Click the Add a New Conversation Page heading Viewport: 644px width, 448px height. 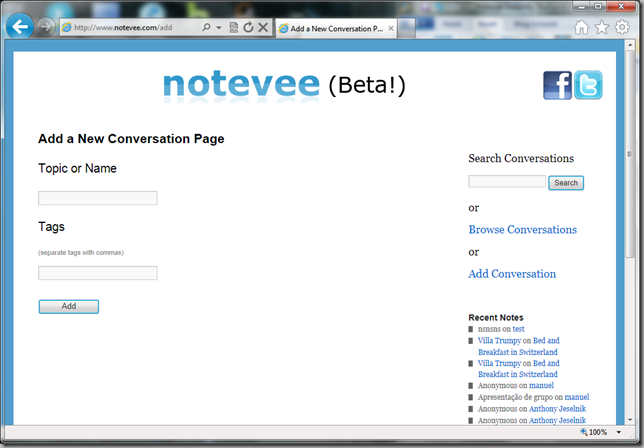[131, 139]
